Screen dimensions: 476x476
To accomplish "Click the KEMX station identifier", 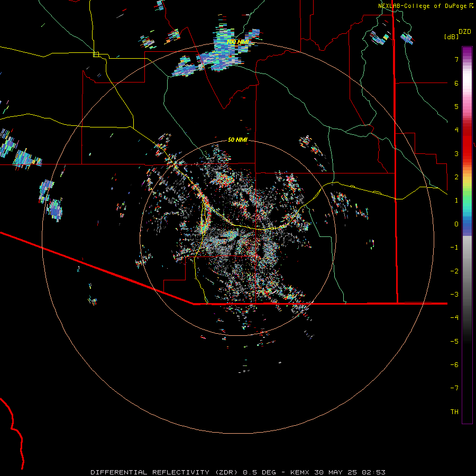I will (x=300, y=472).
